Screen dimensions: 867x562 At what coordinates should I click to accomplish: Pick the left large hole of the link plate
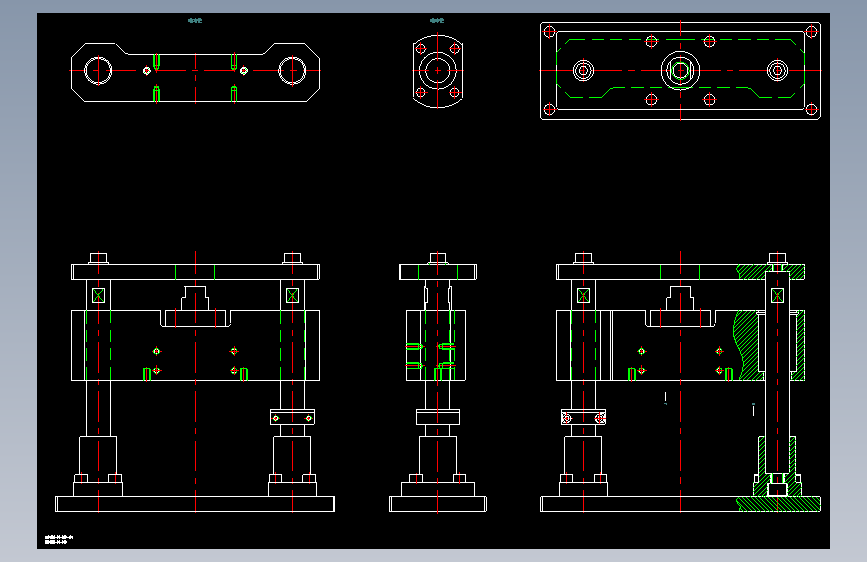(x=98, y=71)
